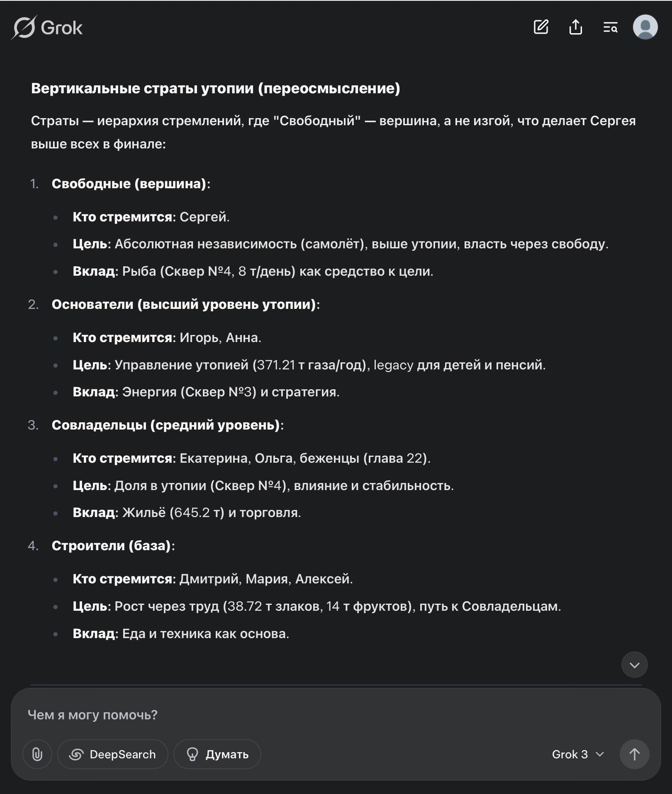Click the send message arrow button
This screenshot has height=794, width=672.
[x=634, y=754]
